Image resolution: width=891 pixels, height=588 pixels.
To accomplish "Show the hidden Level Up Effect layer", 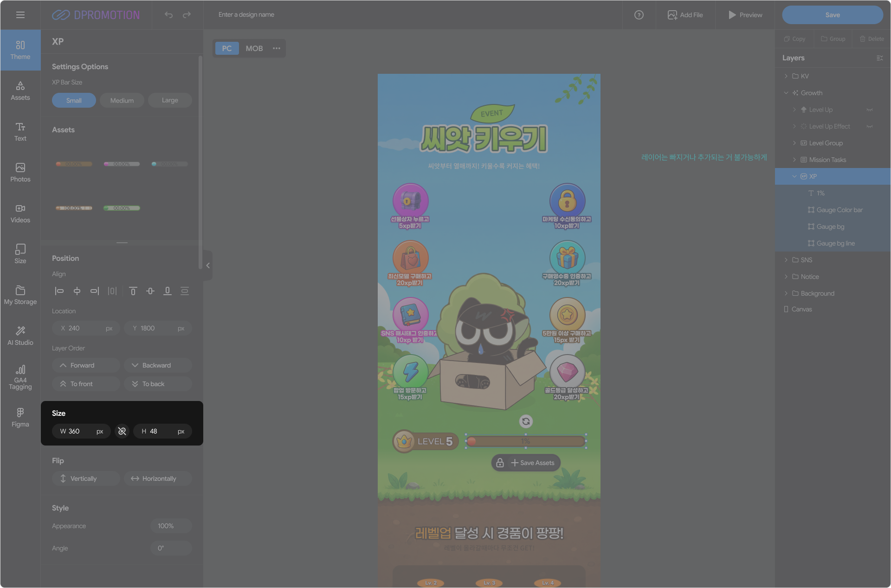I will [870, 127].
